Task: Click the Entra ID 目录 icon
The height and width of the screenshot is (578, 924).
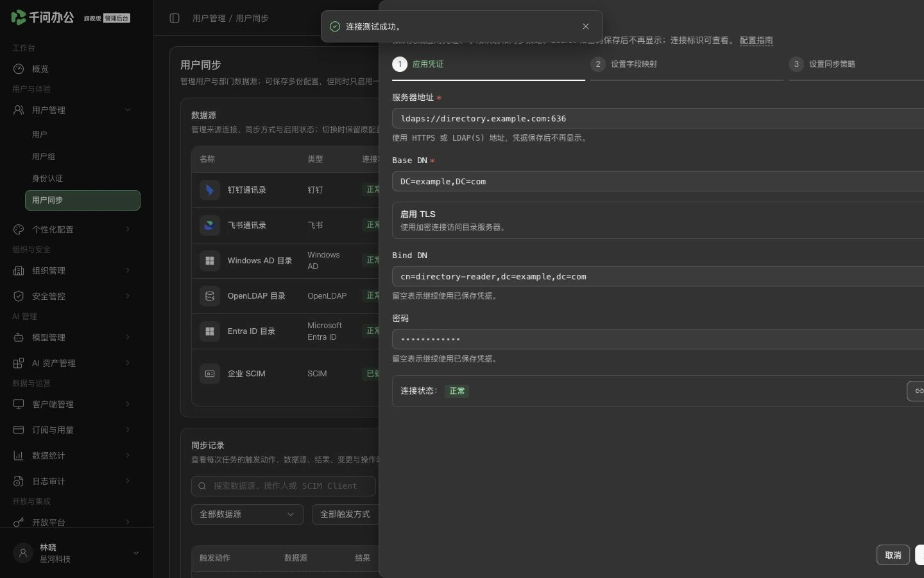Action: click(210, 331)
